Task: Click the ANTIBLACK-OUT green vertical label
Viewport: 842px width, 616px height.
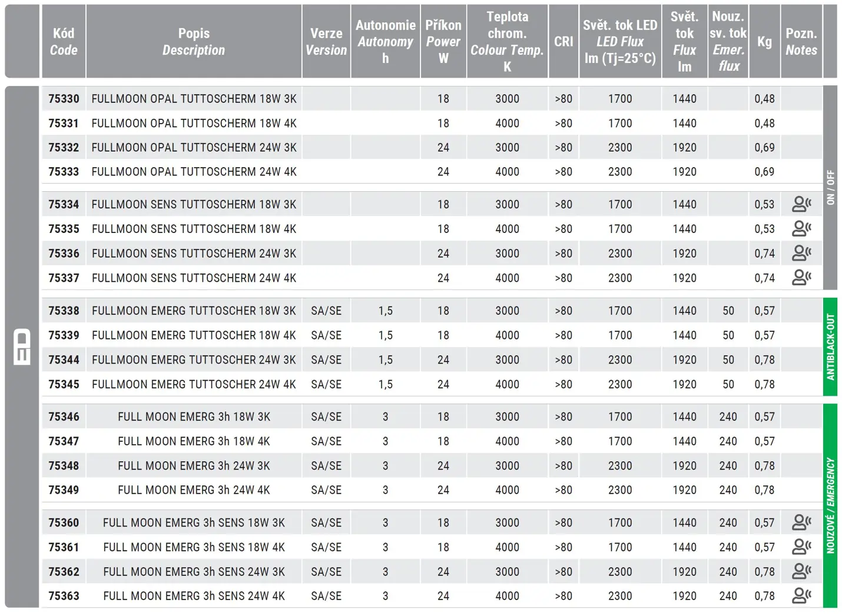Action: (x=830, y=347)
